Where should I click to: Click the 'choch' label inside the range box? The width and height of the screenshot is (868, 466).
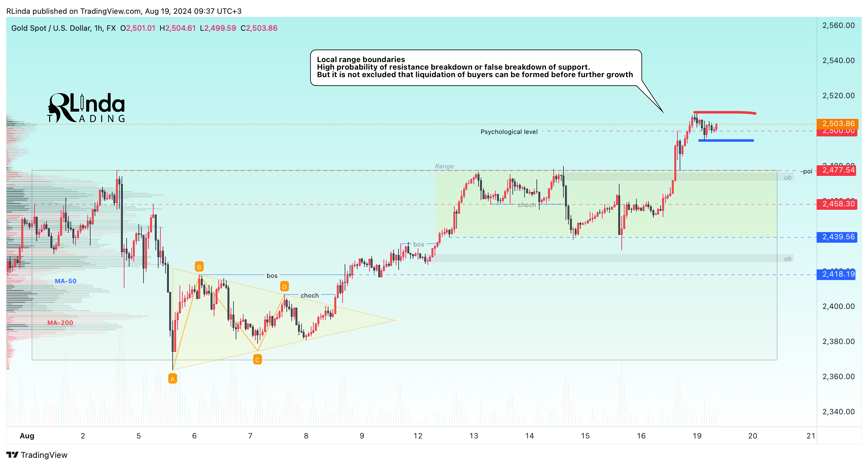(x=527, y=205)
